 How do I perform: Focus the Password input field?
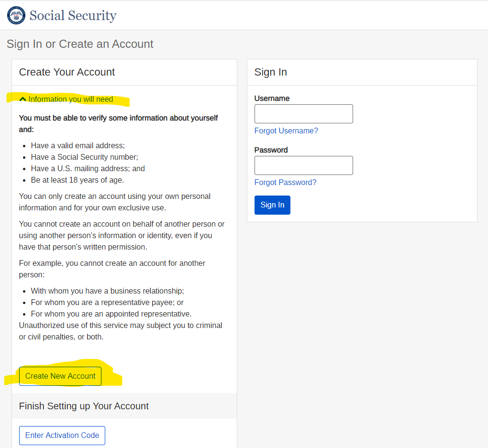click(303, 165)
